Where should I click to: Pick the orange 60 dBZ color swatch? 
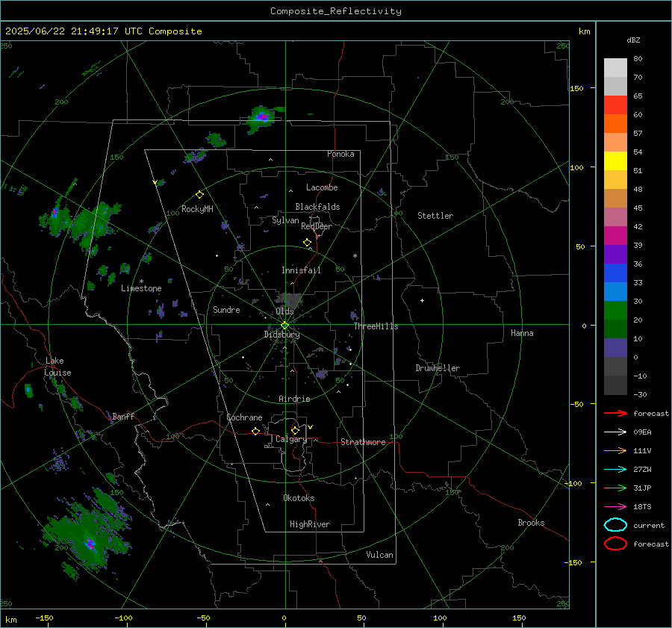(x=615, y=123)
